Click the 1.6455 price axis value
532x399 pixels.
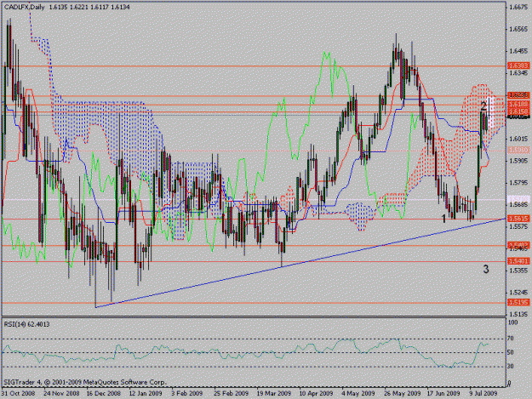[518, 51]
